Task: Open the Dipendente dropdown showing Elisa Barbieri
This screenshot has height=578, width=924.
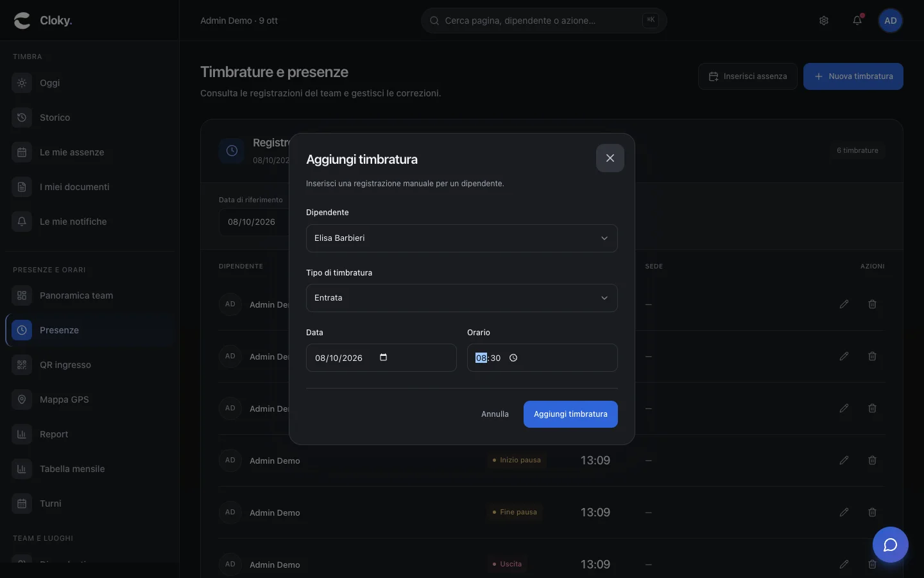Action: click(462, 238)
